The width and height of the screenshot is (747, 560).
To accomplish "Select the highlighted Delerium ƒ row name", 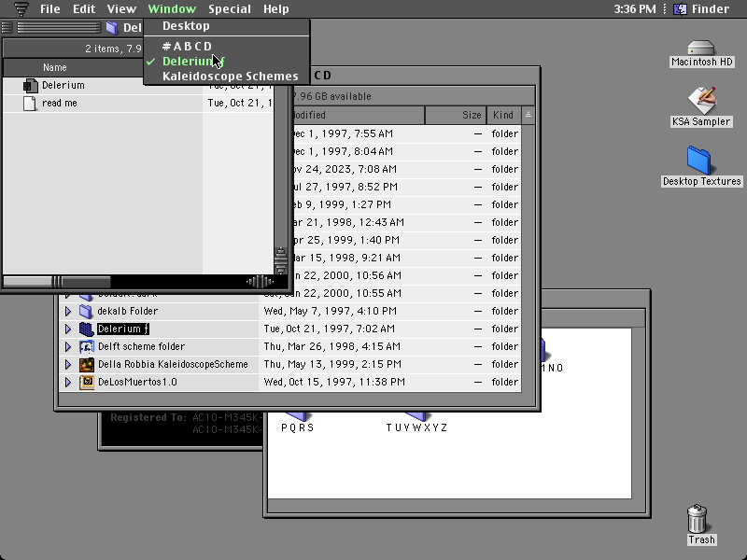I will pos(123,329).
